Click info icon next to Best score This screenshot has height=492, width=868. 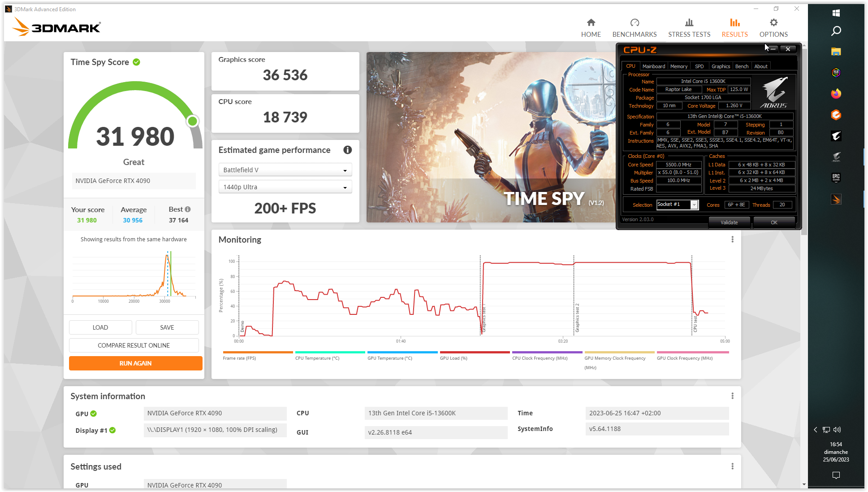tap(188, 209)
